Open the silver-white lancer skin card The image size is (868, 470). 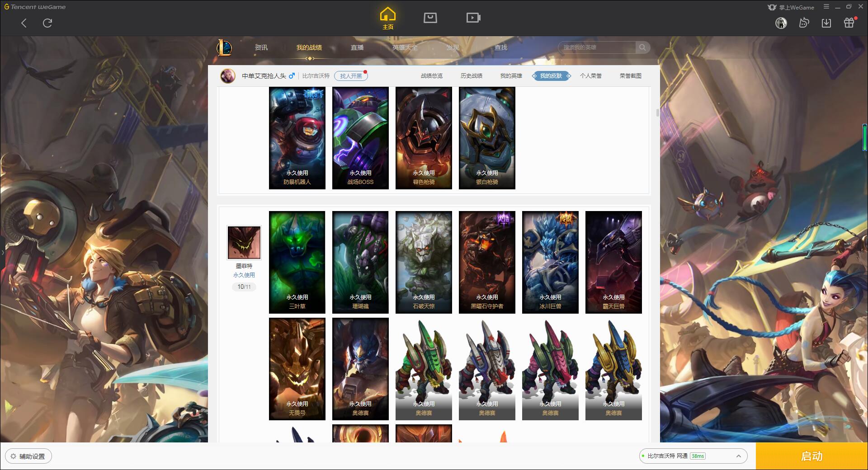point(487,138)
